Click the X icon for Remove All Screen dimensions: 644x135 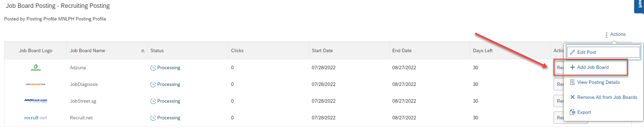(573, 97)
